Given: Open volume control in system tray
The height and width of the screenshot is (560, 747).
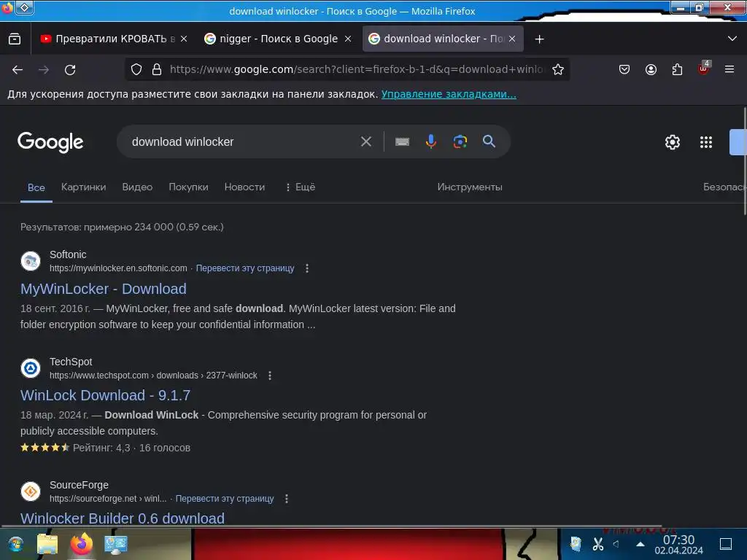Looking at the screenshot, I should coord(616,544).
